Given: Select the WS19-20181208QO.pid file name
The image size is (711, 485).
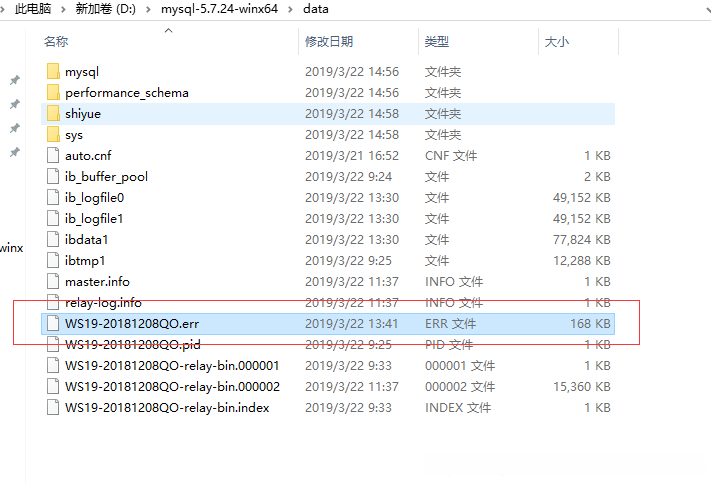Looking at the screenshot, I should (x=133, y=345).
